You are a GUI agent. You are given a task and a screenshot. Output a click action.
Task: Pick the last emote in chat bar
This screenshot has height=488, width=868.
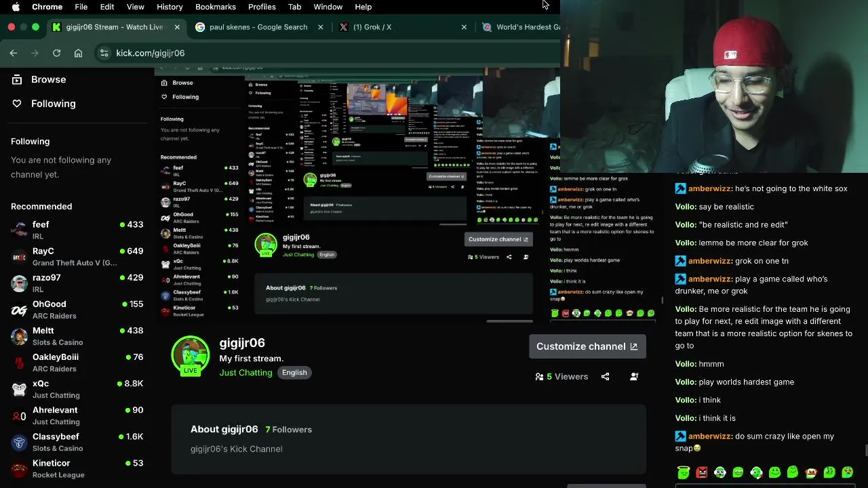[x=848, y=472]
